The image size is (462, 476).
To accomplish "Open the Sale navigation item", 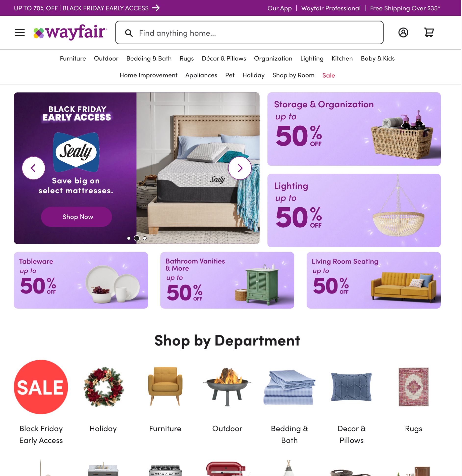I will click(x=328, y=75).
